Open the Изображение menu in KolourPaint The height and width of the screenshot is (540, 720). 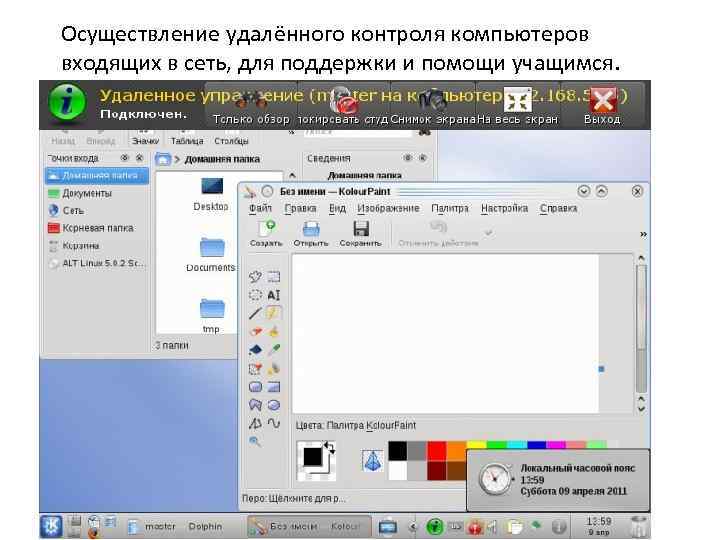coord(388,208)
